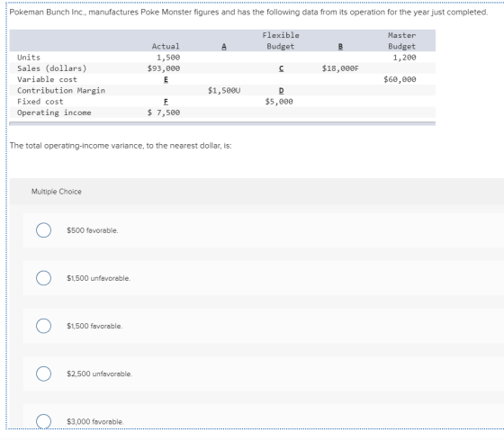Image resolution: width=504 pixels, height=441 pixels.
Task: Click the $500 favorable answer text
Action: pyautogui.click(x=92, y=230)
